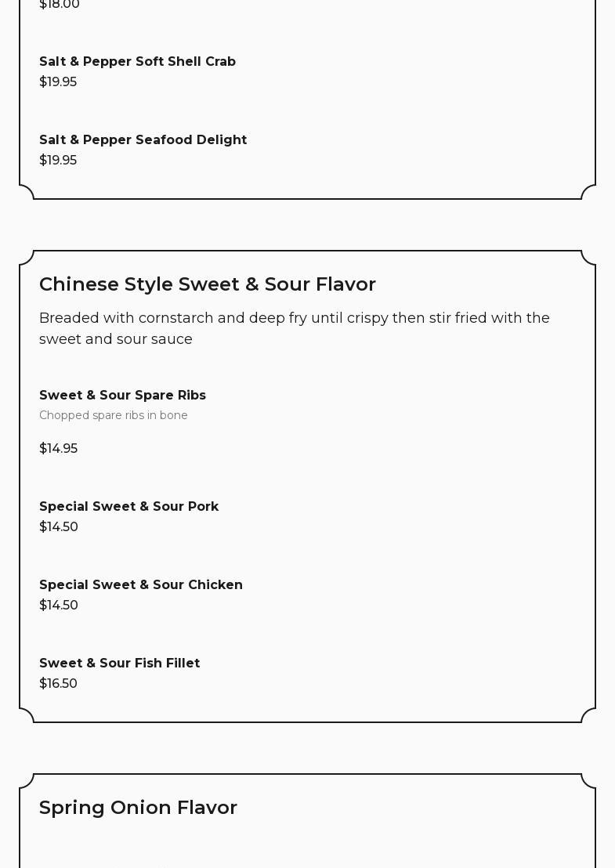The image size is (615, 868).
Task: Click the 'Chopped spare ribs in bone' note
Action: coord(114,415)
